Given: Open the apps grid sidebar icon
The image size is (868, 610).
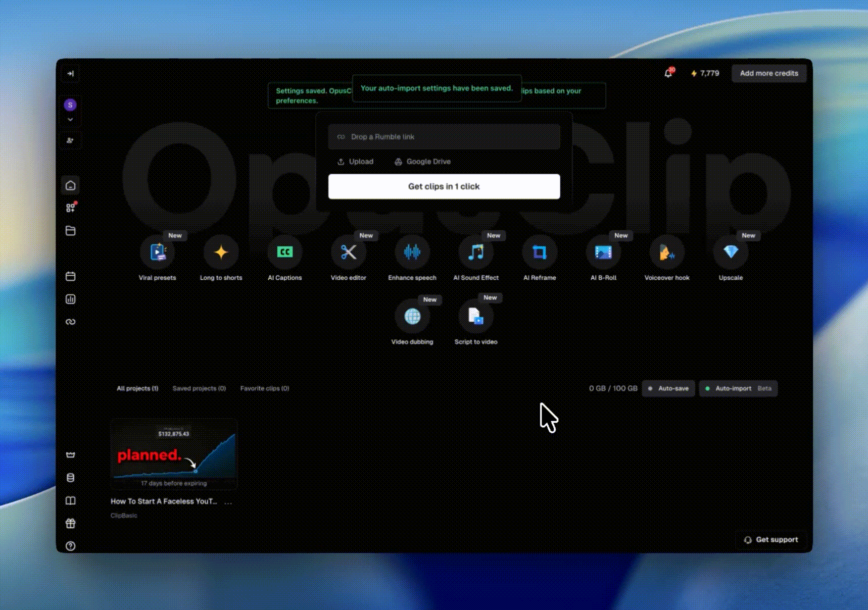Looking at the screenshot, I should pyautogui.click(x=70, y=208).
